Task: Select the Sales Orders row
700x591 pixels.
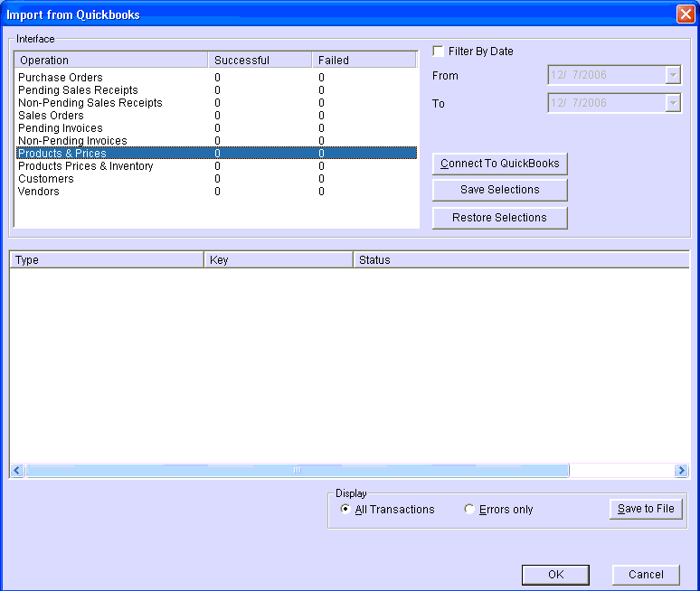Action: click(x=216, y=116)
